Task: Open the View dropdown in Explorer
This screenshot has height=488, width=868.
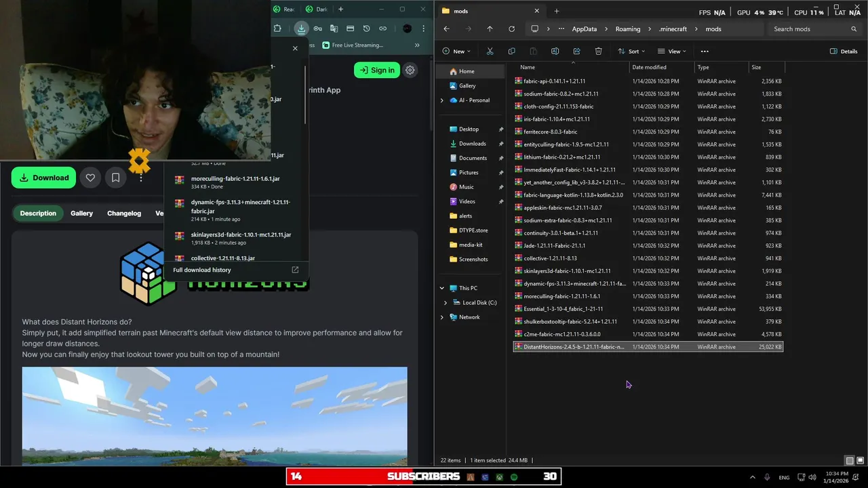Action: [x=671, y=51]
